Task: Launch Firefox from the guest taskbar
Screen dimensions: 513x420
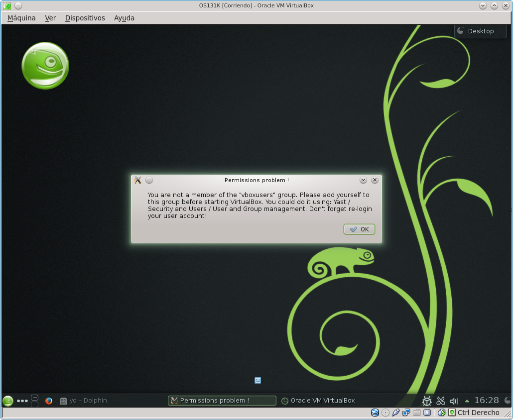Action: 49,401
